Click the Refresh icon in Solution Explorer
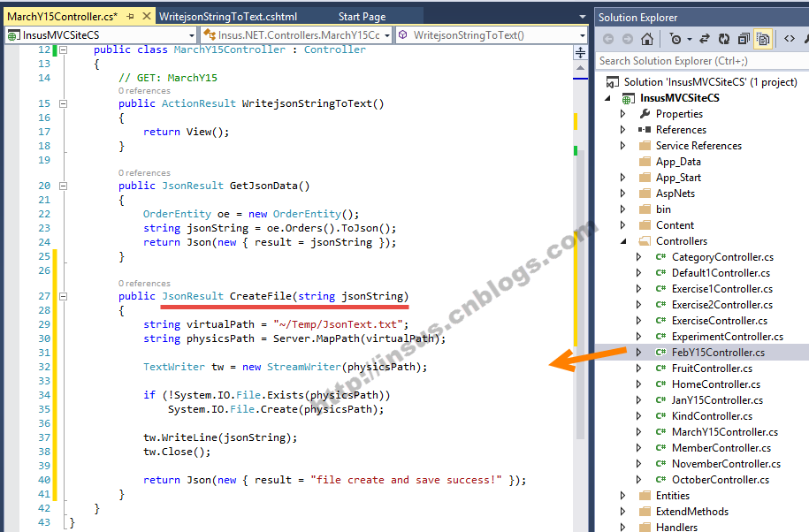 pyautogui.click(x=724, y=39)
